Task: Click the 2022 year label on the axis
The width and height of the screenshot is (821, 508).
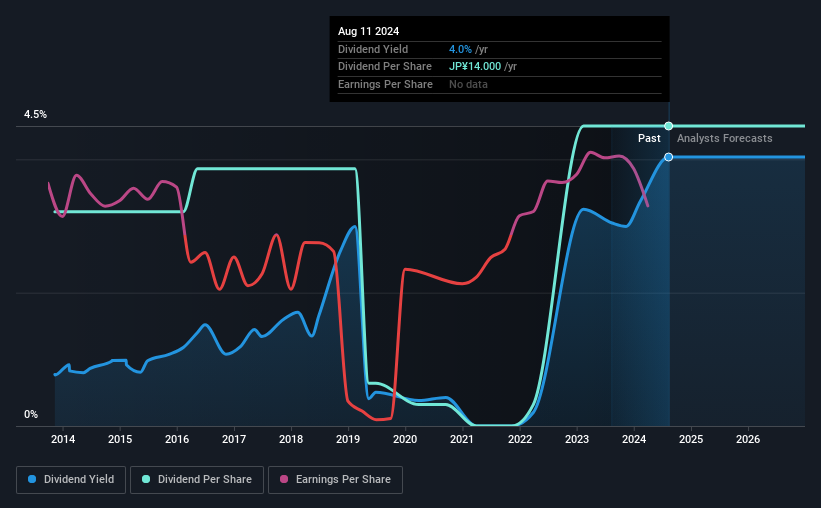Action: [520, 439]
